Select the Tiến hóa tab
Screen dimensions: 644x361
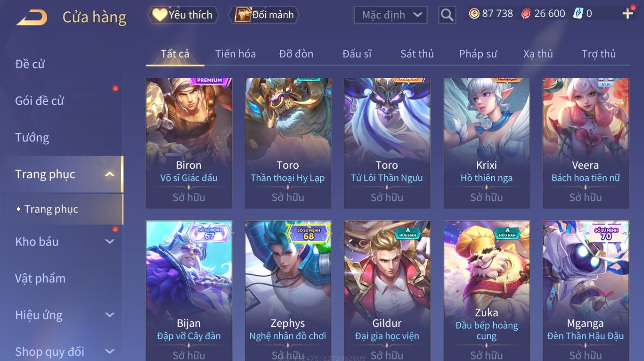tap(235, 54)
